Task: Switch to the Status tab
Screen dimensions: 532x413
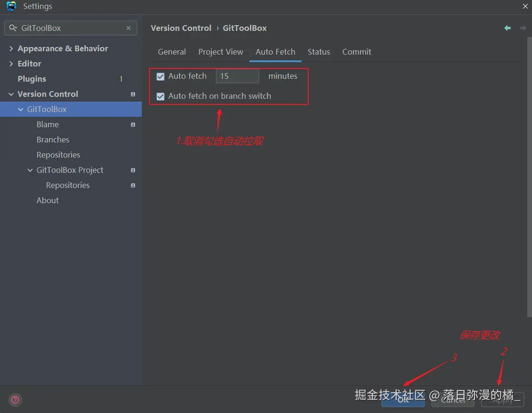Action: pyautogui.click(x=319, y=52)
